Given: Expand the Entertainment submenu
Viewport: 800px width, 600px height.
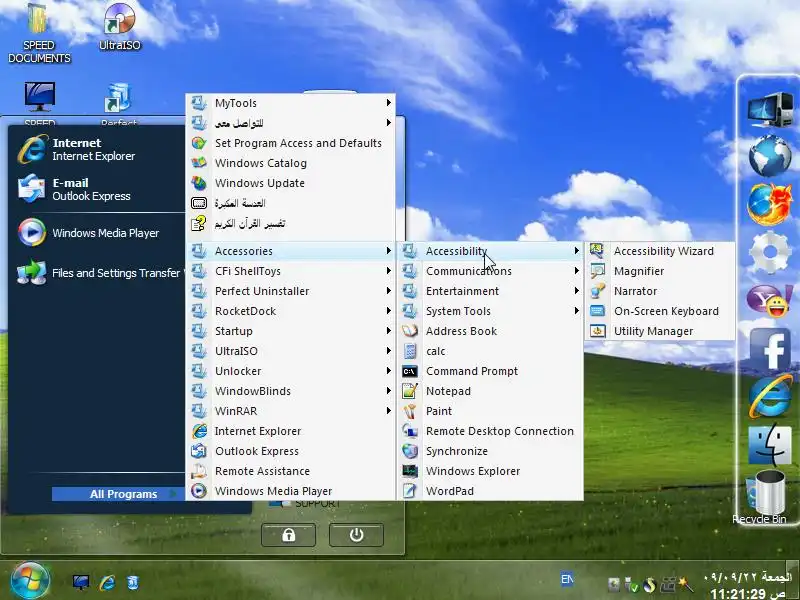Looking at the screenshot, I should 490,291.
